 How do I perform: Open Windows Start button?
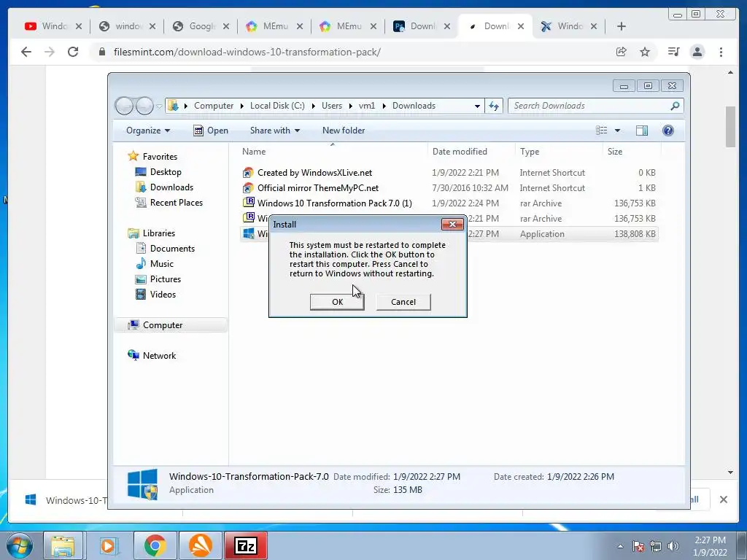pyautogui.click(x=19, y=545)
